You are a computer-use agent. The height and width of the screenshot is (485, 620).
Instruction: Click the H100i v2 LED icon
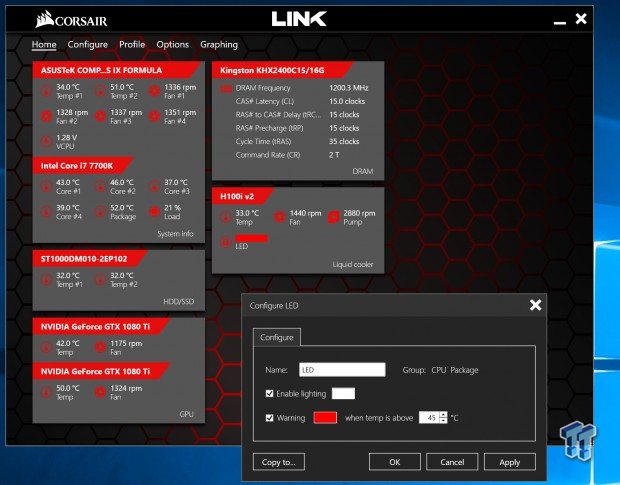tap(226, 242)
